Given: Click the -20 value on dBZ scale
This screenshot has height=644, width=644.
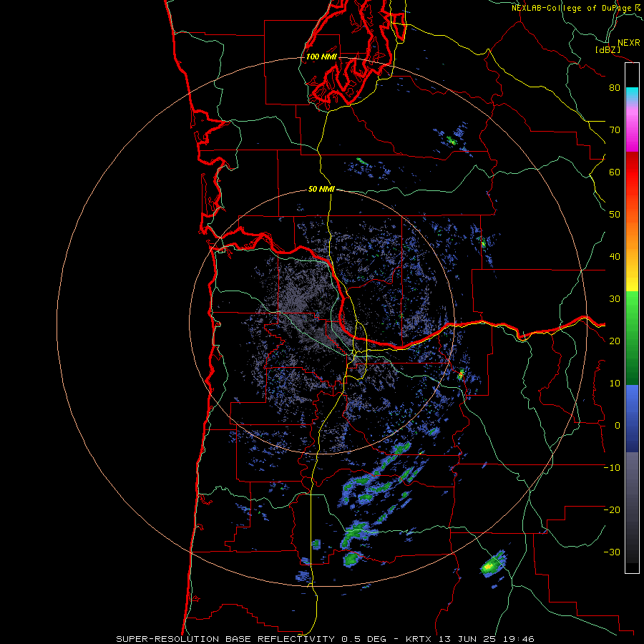Looking at the screenshot, I should [612, 510].
